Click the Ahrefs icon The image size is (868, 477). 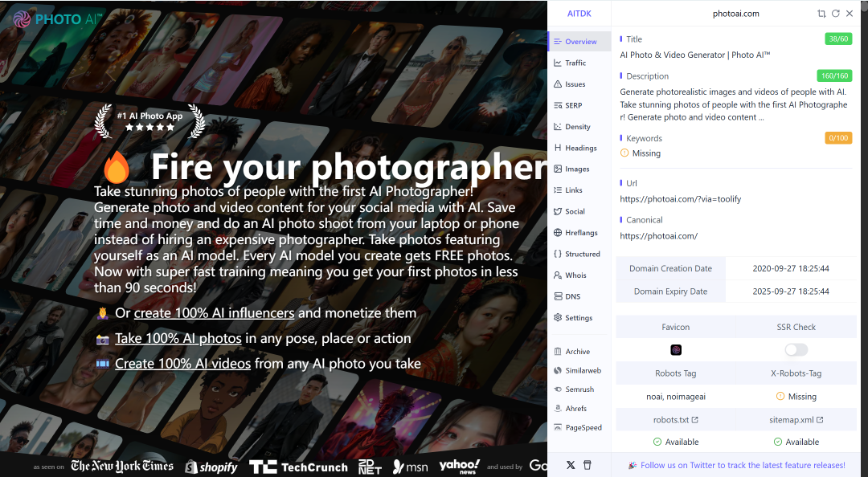tap(558, 409)
